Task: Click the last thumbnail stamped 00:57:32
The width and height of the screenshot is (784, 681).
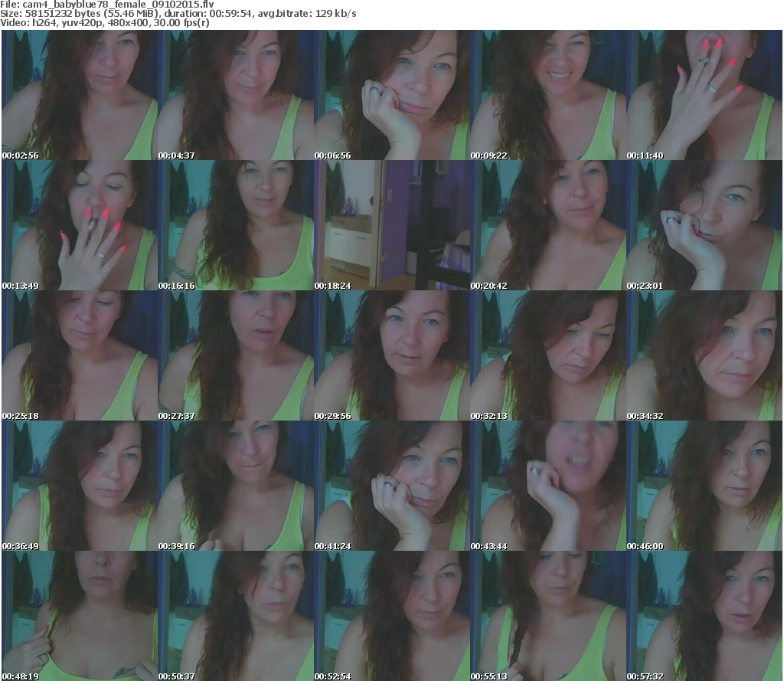Action: click(x=704, y=616)
